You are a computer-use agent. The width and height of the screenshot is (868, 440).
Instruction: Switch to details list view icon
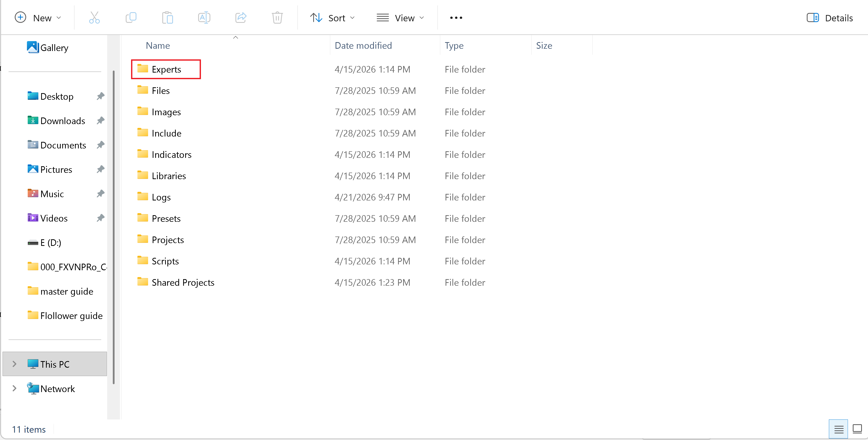838,429
